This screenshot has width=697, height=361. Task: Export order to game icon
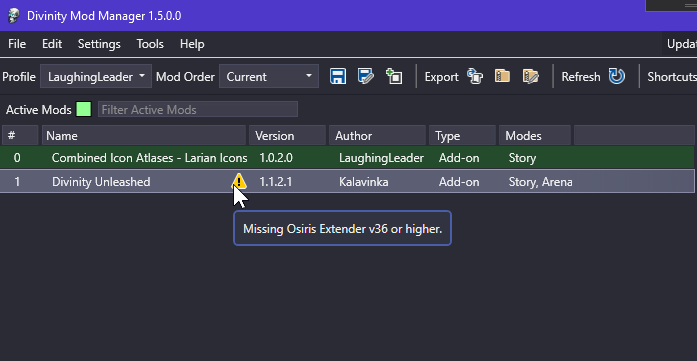(x=475, y=76)
